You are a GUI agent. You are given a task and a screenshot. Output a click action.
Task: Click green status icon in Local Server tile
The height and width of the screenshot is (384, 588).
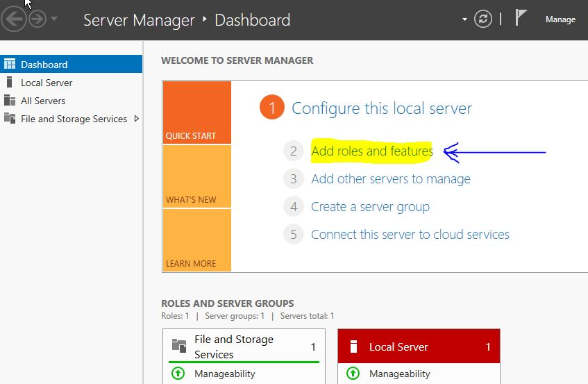coord(353,373)
